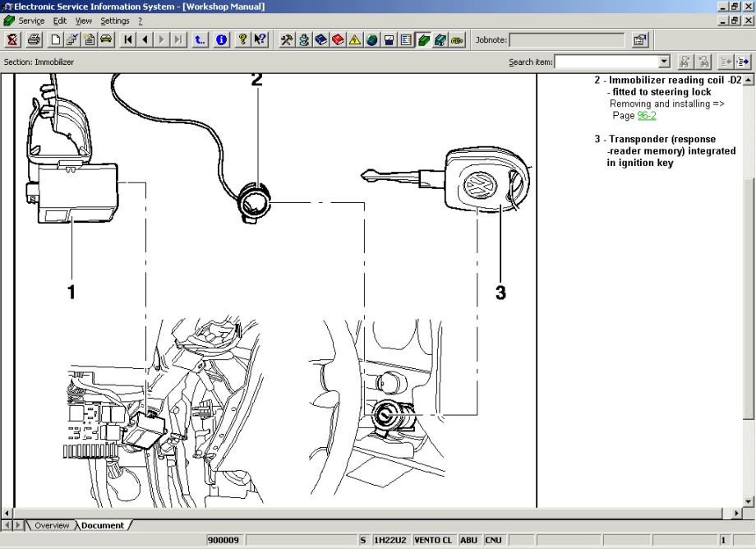Click the printer icon in toolbar
Viewport: 756px width, 549px height.
[34, 39]
